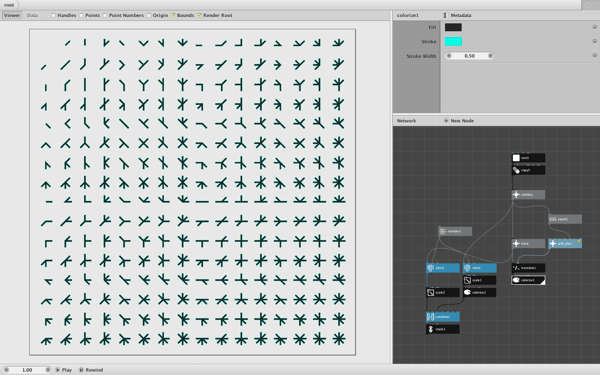This screenshot has width=600, height=375.
Task: Disable the Render Root checkbox
Action: [x=199, y=15]
